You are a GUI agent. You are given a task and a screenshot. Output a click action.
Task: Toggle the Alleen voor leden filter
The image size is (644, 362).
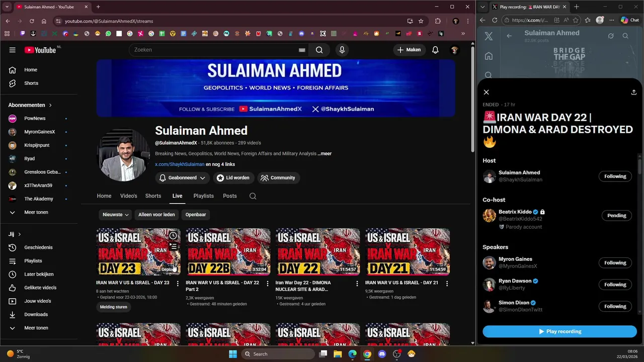156,215
